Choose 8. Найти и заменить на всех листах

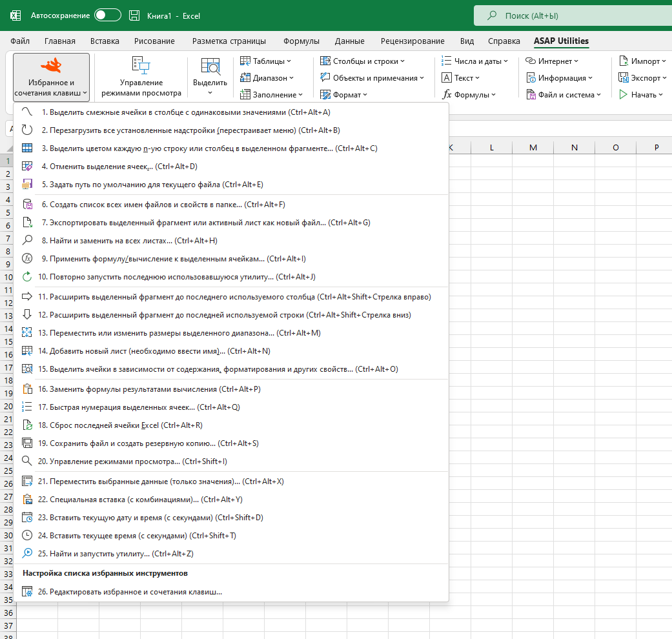(x=232, y=240)
